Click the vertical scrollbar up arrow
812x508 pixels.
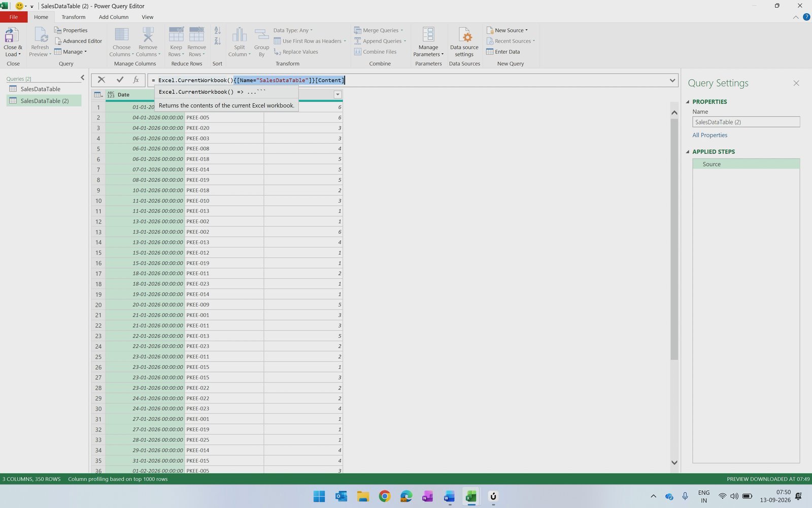pyautogui.click(x=674, y=113)
